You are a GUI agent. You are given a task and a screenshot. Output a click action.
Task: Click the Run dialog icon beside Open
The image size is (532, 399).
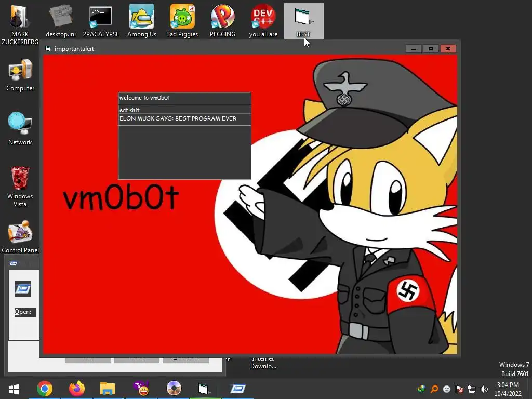(x=23, y=289)
